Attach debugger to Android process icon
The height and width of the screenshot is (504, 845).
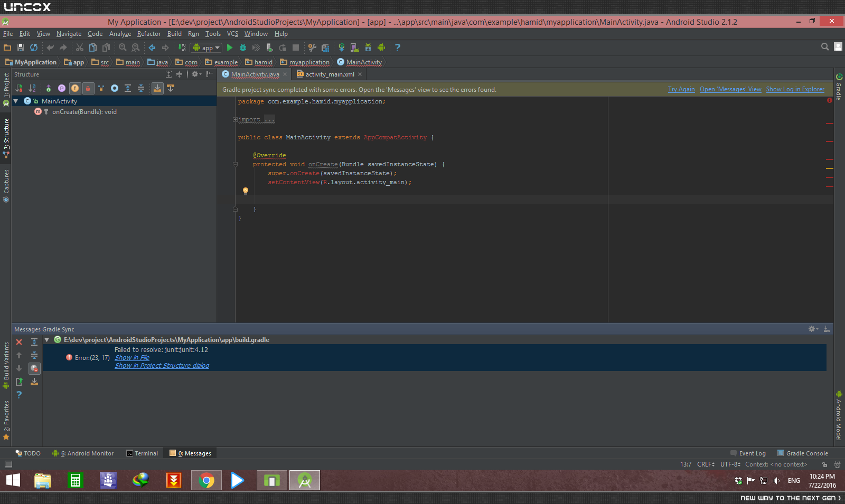(x=269, y=47)
